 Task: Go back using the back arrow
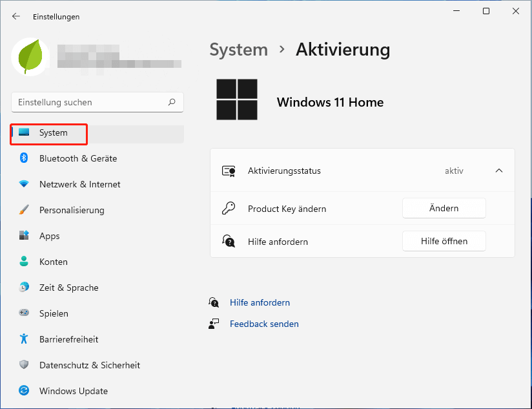tap(16, 17)
